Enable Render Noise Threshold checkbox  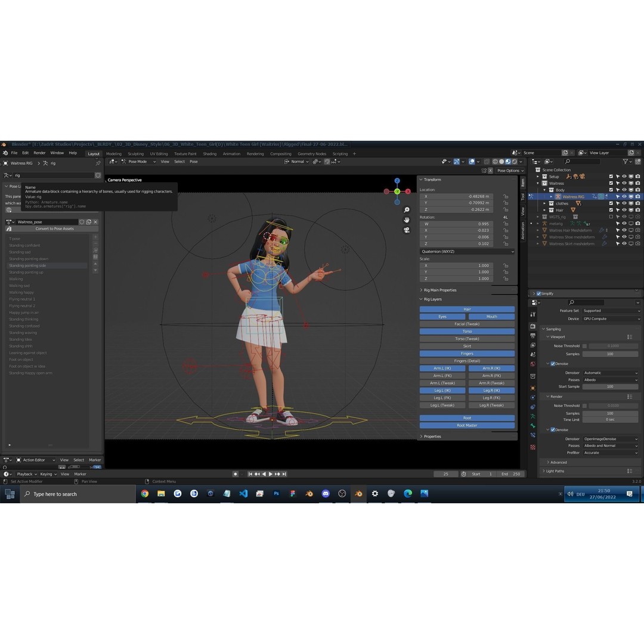pyautogui.click(x=584, y=406)
